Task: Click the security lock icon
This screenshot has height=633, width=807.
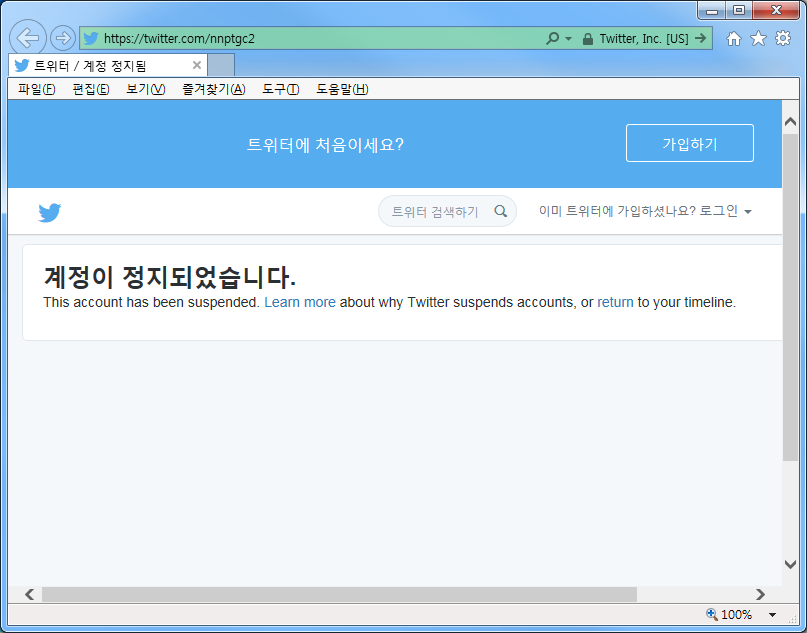Action: coord(587,39)
